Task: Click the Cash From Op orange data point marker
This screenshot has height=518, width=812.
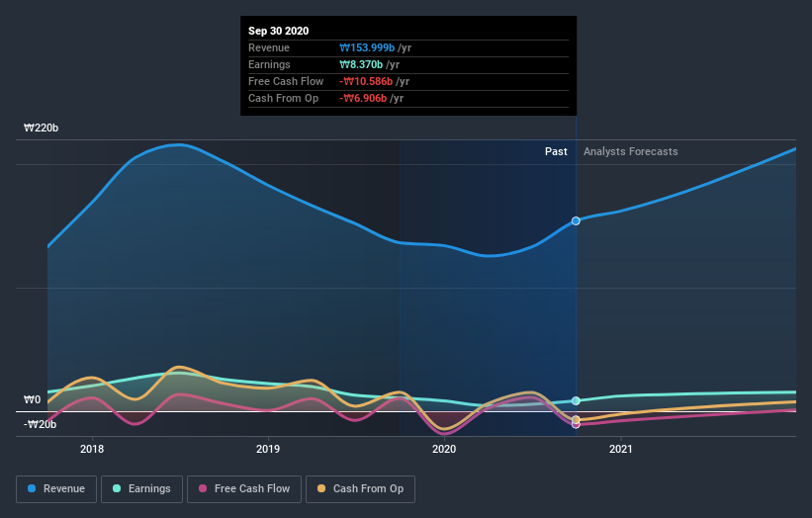Action: [576, 419]
